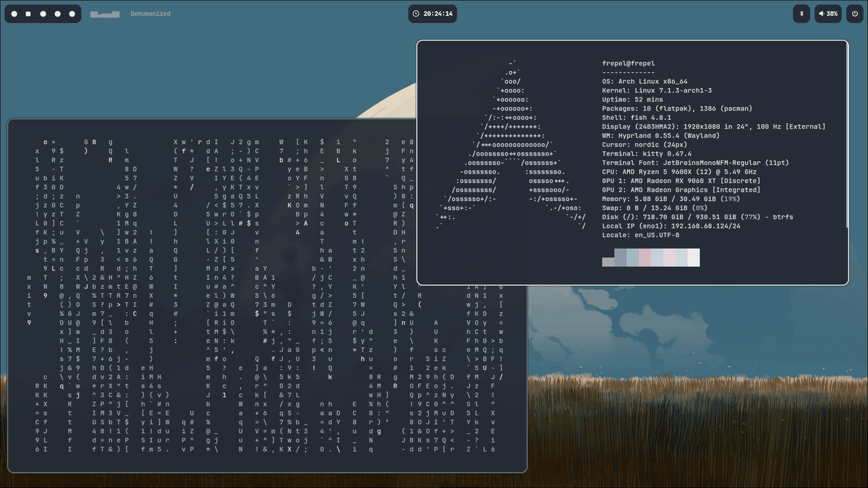This screenshot has width=868, height=488.
Task: Click the CPU AMD Ryzen 5 9600X line
Action: click(679, 172)
